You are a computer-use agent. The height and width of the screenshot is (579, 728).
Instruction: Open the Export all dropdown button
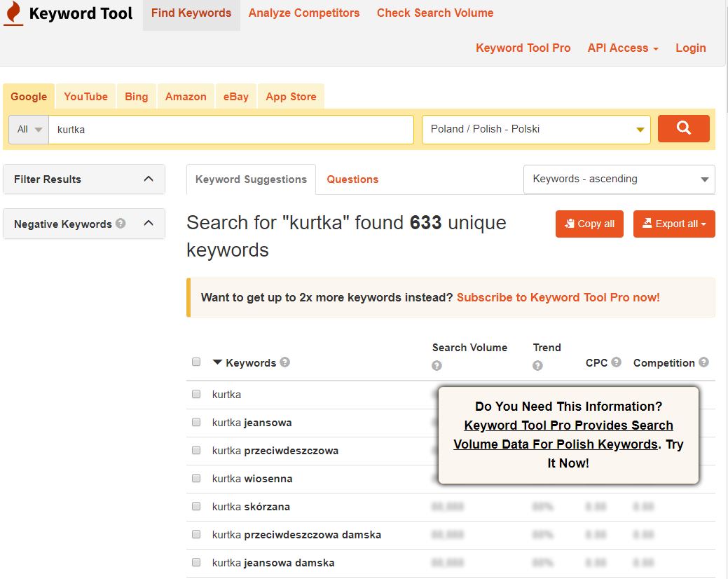[x=673, y=224]
